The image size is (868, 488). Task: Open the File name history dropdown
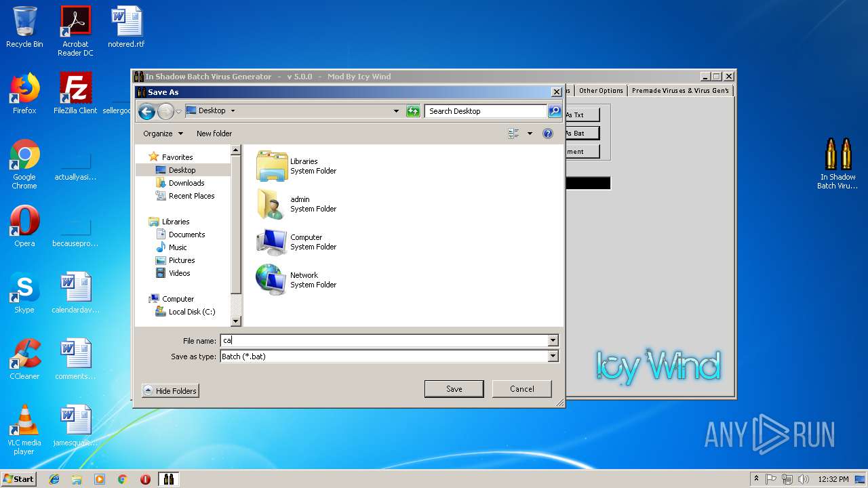(553, 341)
